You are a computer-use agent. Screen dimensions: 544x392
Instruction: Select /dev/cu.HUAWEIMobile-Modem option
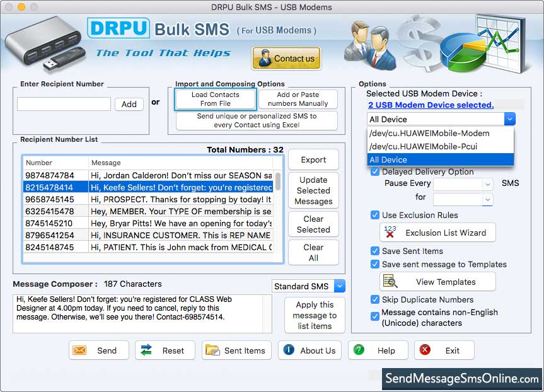click(x=440, y=133)
